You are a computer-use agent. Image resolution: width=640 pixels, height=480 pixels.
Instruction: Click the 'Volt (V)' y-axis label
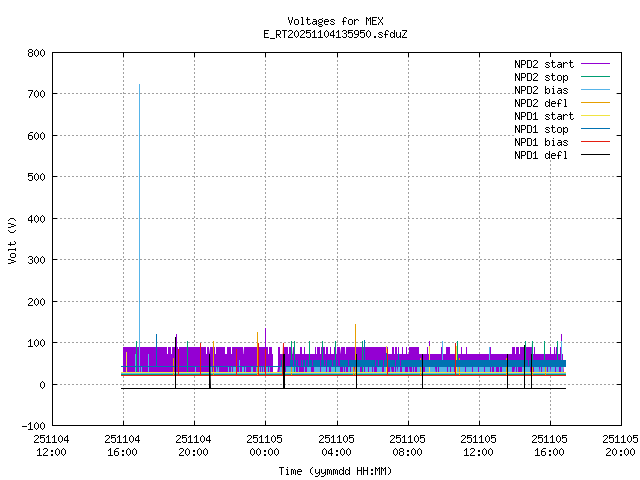tap(13, 240)
